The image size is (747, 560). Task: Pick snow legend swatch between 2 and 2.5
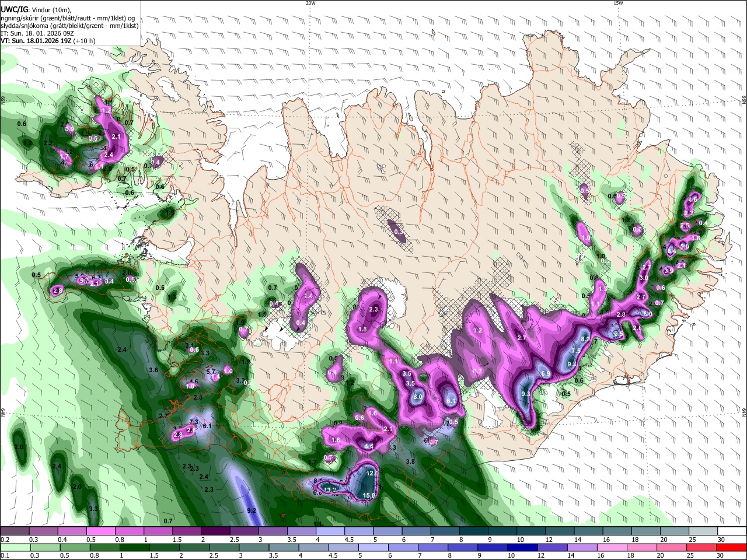pos(215,531)
